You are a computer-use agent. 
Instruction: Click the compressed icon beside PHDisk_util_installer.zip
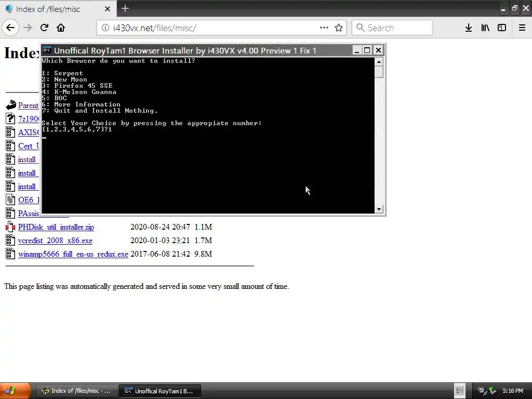10,227
